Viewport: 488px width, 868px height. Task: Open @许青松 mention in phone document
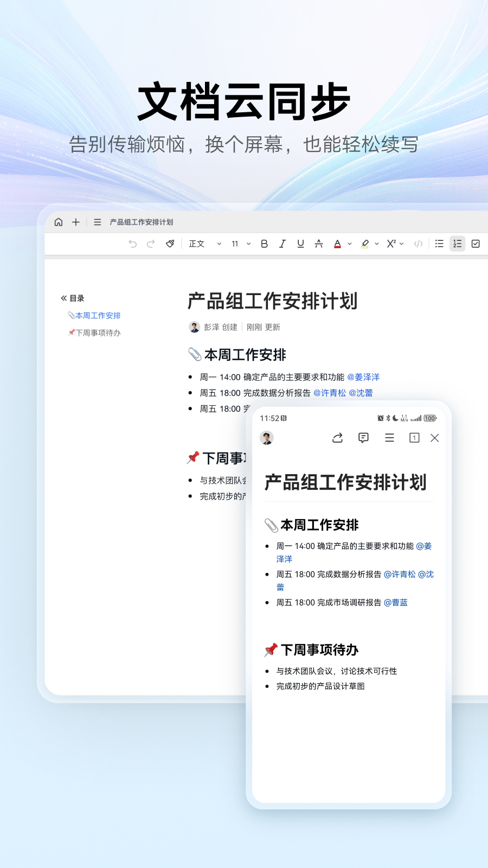(400, 574)
